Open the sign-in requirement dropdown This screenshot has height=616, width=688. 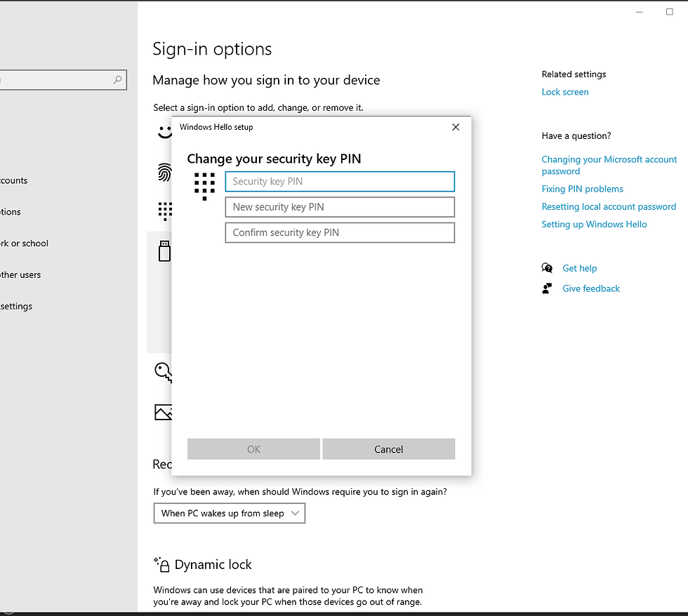click(x=229, y=513)
